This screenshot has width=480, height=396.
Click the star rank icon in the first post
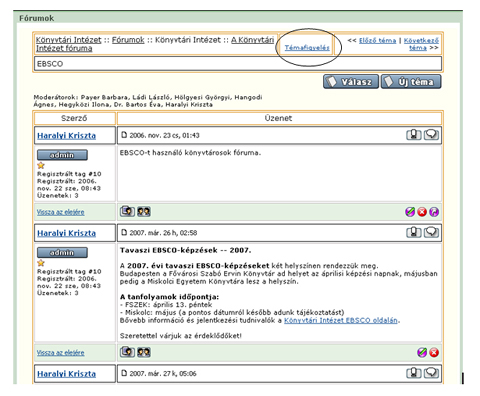click(41, 165)
